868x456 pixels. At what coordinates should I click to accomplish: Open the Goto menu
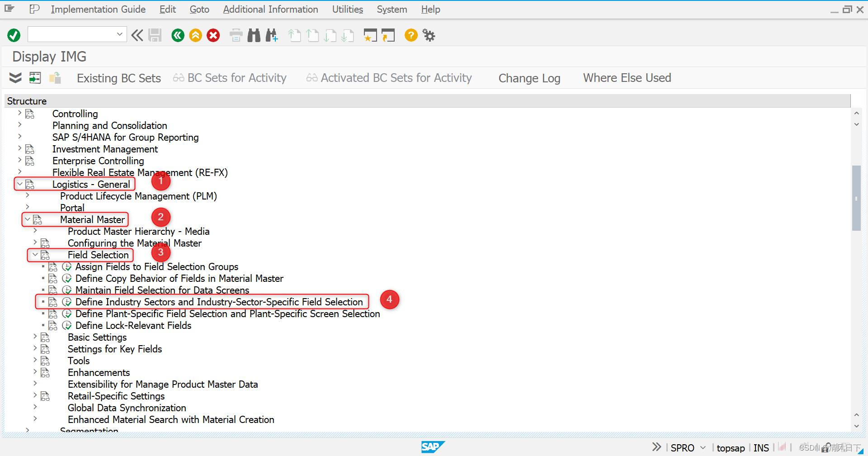pyautogui.click(x=199, y=9)
